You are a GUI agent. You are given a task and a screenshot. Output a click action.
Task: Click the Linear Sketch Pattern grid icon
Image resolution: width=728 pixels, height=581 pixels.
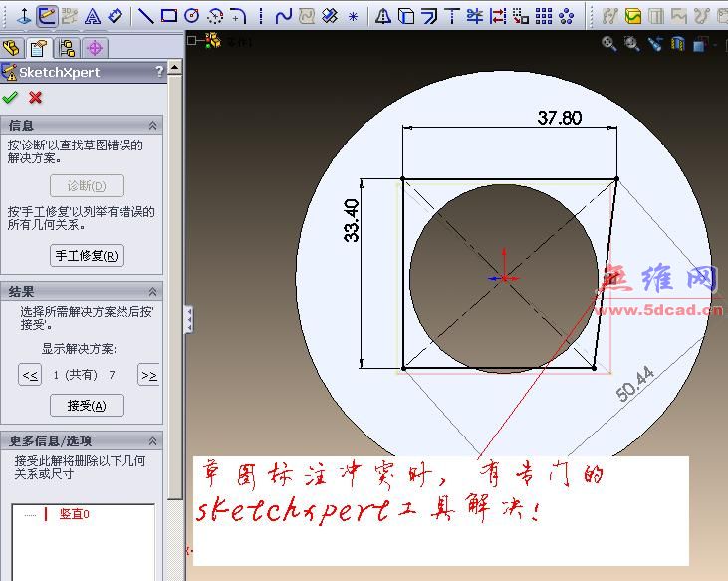(x=544, y=16)
